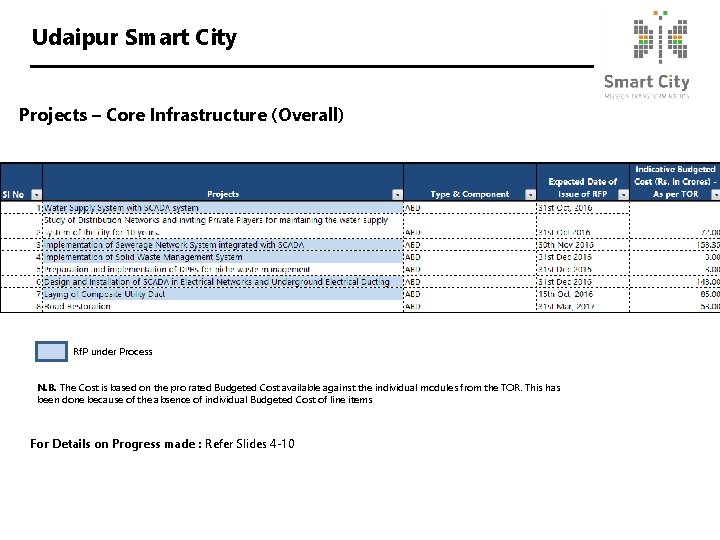Click the 'RfP under Process' legend label

point(113,352)
